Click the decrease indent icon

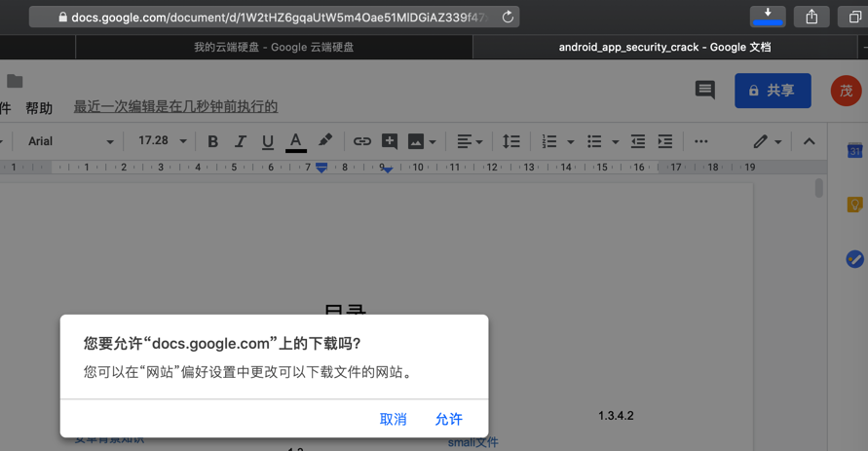point(638,141)
